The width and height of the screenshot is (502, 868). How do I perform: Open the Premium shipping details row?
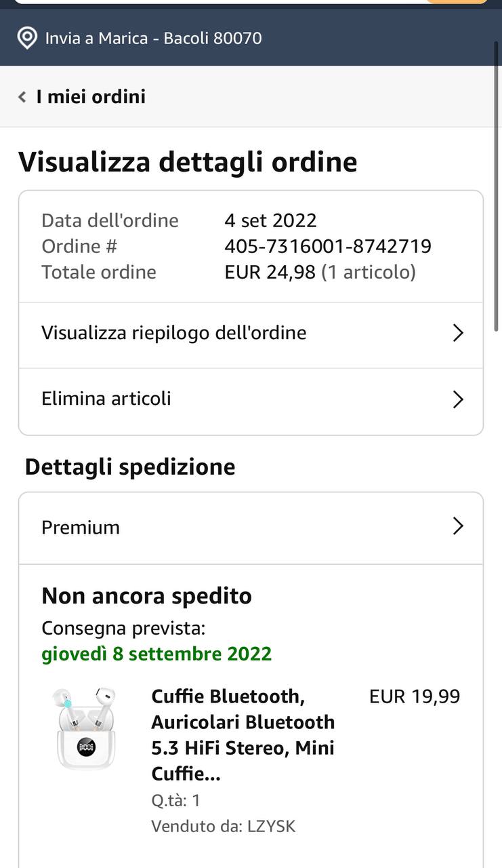(81, 527)
